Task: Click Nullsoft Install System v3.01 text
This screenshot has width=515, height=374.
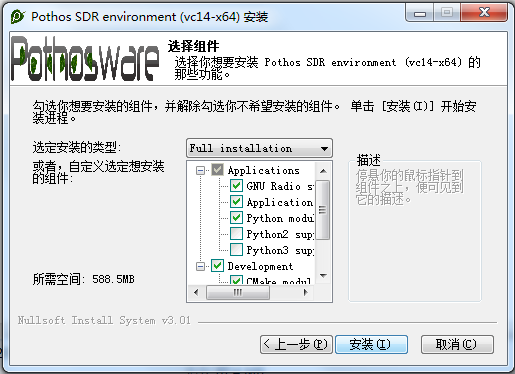Action: click(104, 320)
